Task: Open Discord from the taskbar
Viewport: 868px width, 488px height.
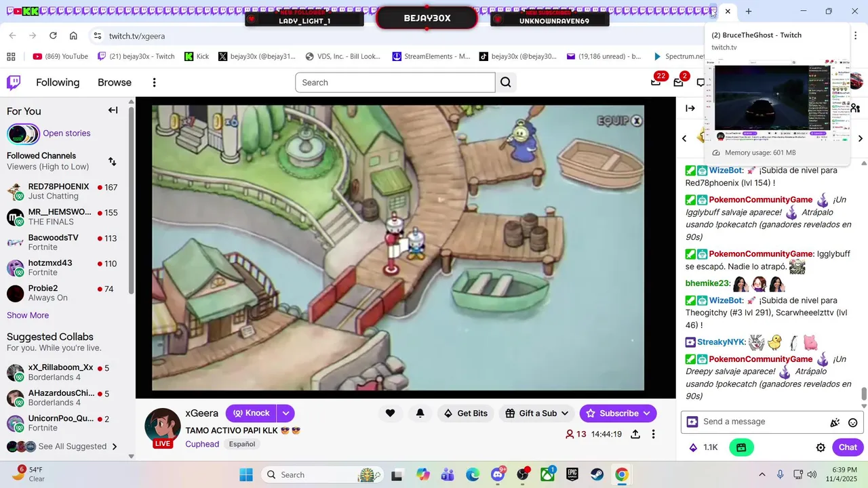Action: [498, 474]
